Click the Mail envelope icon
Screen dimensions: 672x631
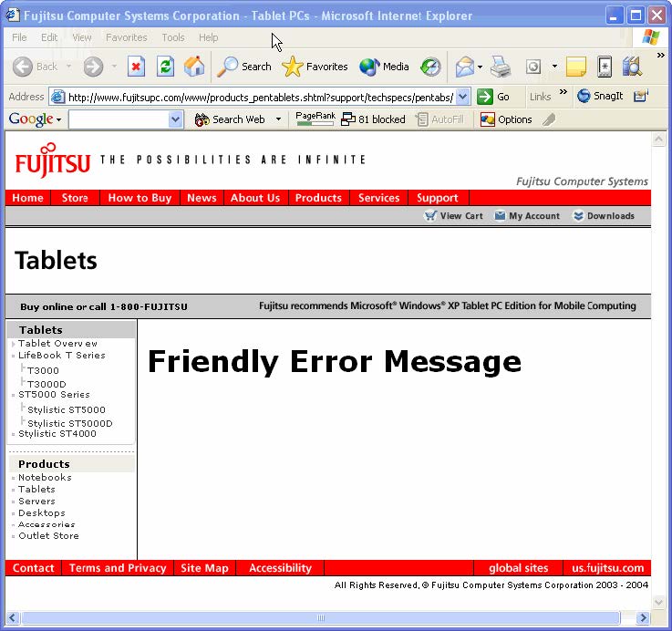click(x=465, y=67)
